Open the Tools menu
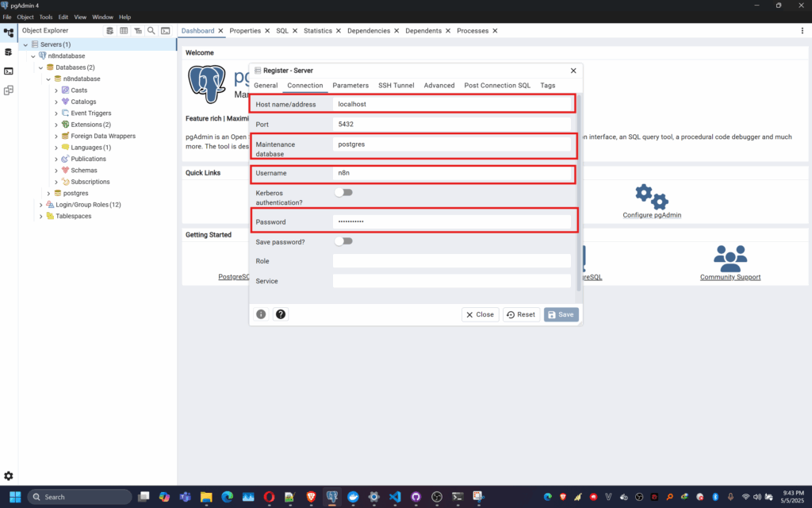Screen dimensions: 812x508 point(45,17)
